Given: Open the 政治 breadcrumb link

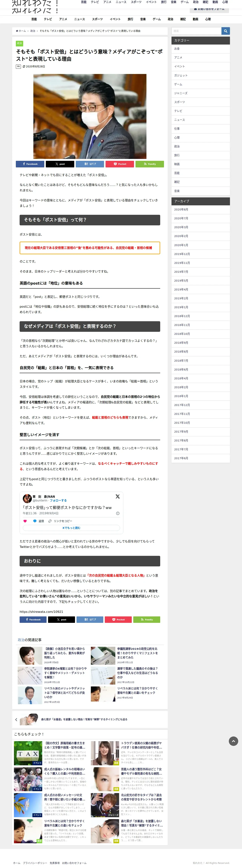Looking at the screenshot, I should tap(33, 31).
